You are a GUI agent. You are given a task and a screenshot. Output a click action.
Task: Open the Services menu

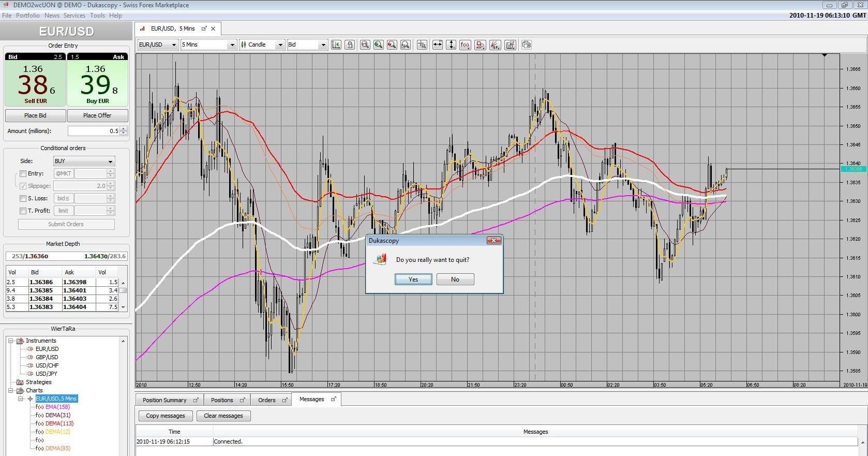pyautogui.click(x=74, y=16)
